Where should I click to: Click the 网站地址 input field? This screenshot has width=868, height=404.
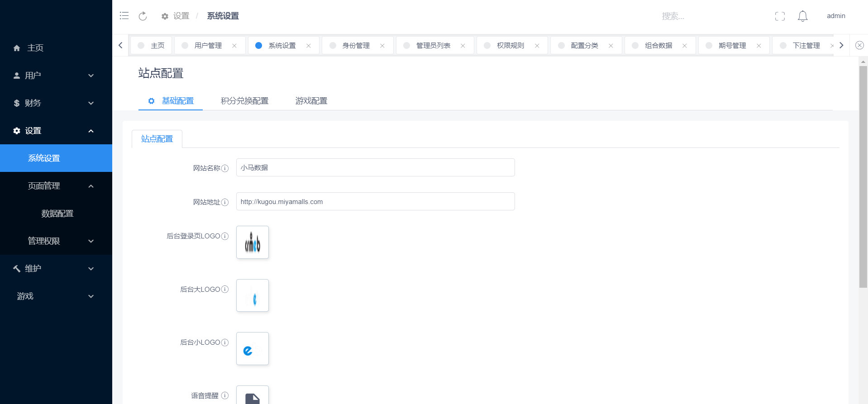pos(375,202)
